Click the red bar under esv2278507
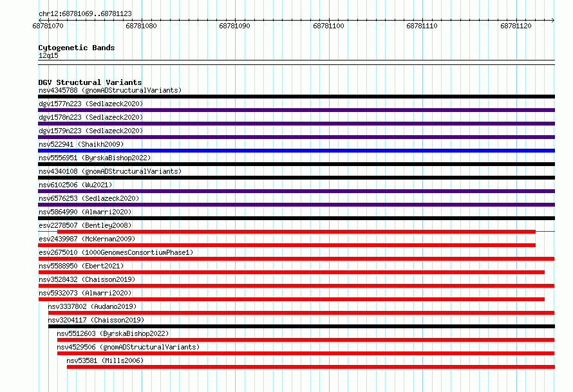Viewport: 573px width, 392px height. click(296, 232)
